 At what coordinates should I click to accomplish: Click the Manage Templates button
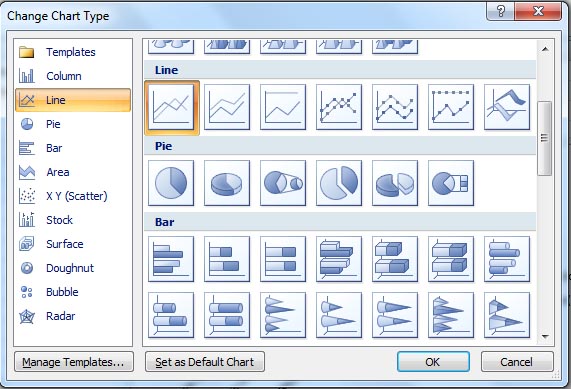pyautogui.click(x=74, y=362)
